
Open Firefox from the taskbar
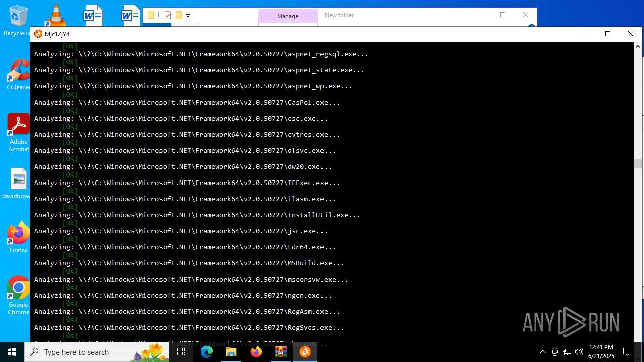tap(256, 352)
